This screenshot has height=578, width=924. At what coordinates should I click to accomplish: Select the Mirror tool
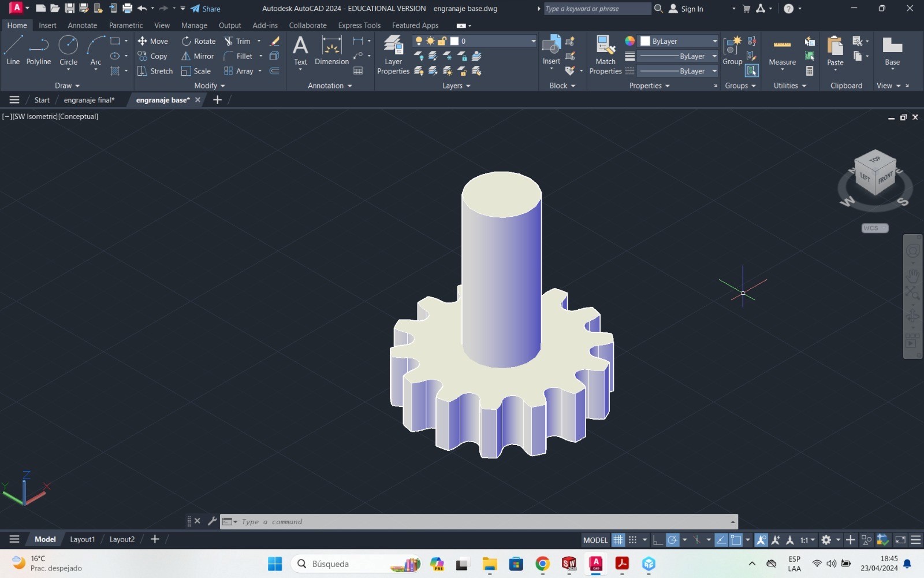(x=198, y=56)
